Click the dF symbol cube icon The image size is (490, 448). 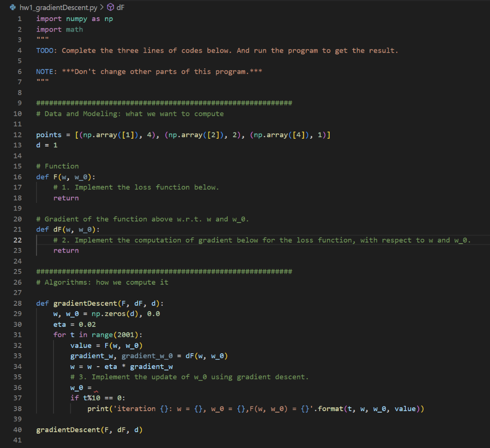pyautogui.click(x=111, y=7)
